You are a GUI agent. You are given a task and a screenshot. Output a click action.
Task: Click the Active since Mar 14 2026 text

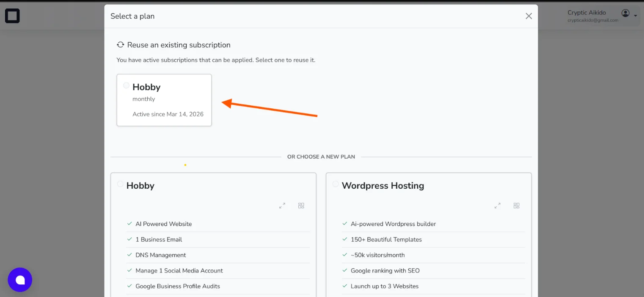168,114
